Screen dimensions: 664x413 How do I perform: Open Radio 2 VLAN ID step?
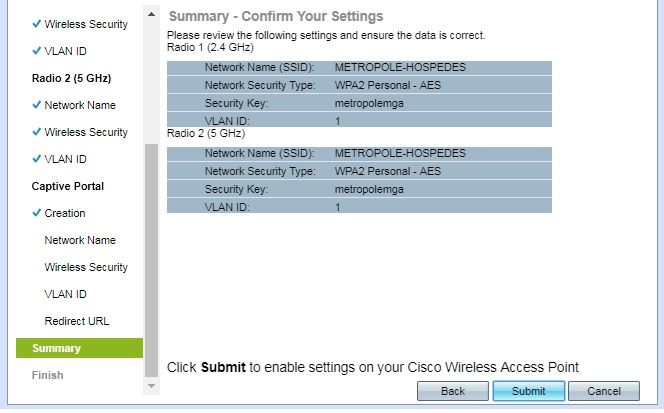pyautogui.click(x=65, y=159)
